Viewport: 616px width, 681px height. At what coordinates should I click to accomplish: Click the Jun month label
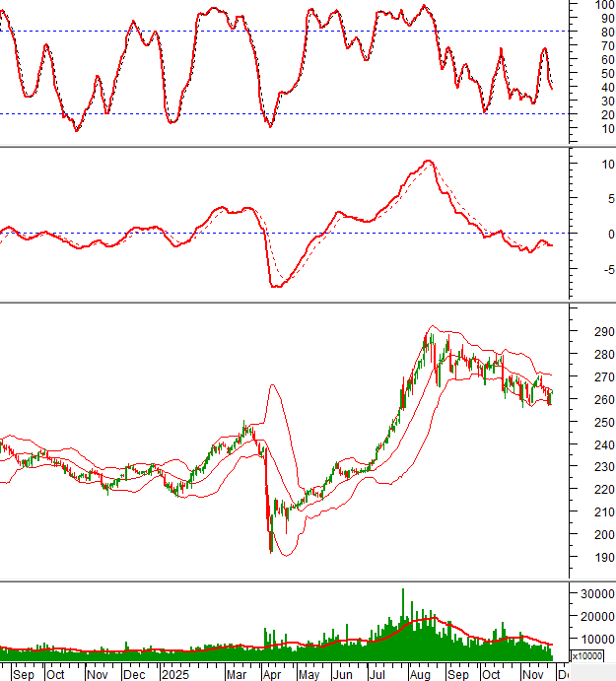point(343,674)
